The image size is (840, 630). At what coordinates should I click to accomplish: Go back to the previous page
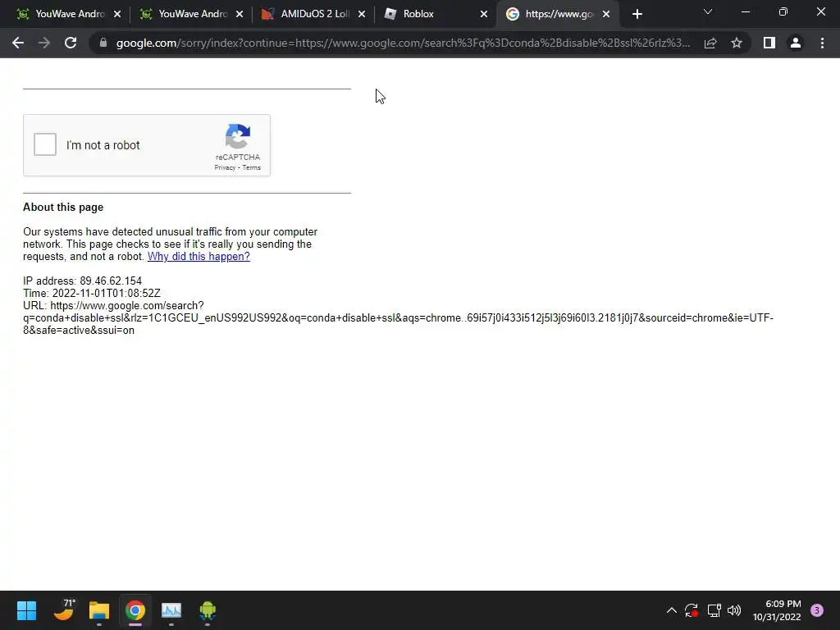pos(18,43)
